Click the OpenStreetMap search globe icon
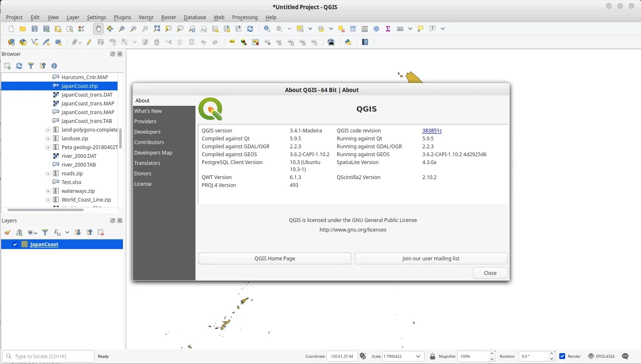641x364 pixels. point(331,42)
